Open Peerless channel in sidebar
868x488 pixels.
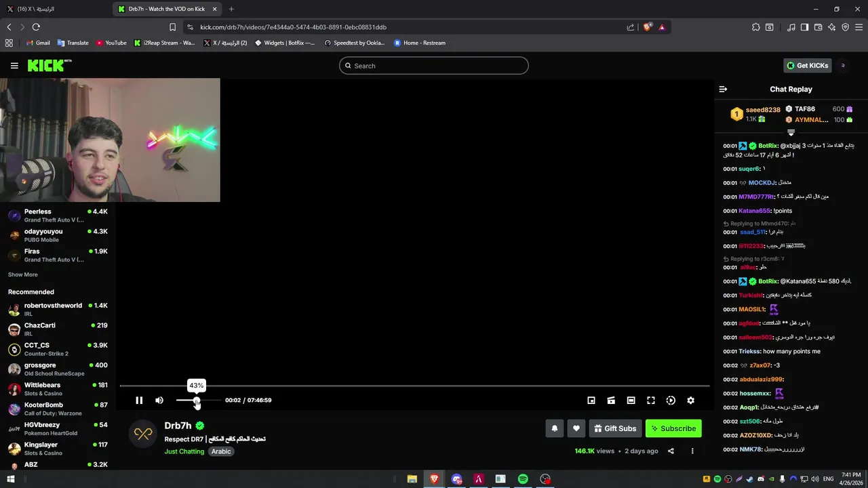pos(58,216)
